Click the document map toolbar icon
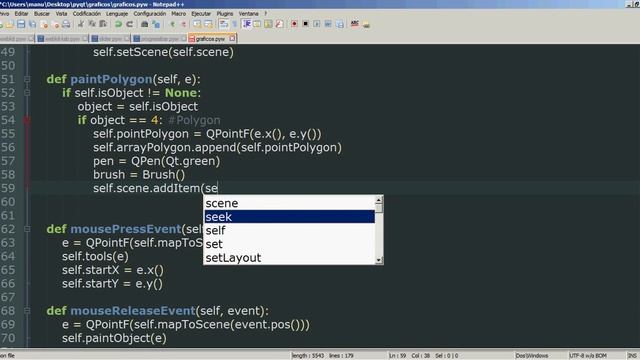This screenshot has height=360, width=640. pyautogui.click(x=268, y=24)
